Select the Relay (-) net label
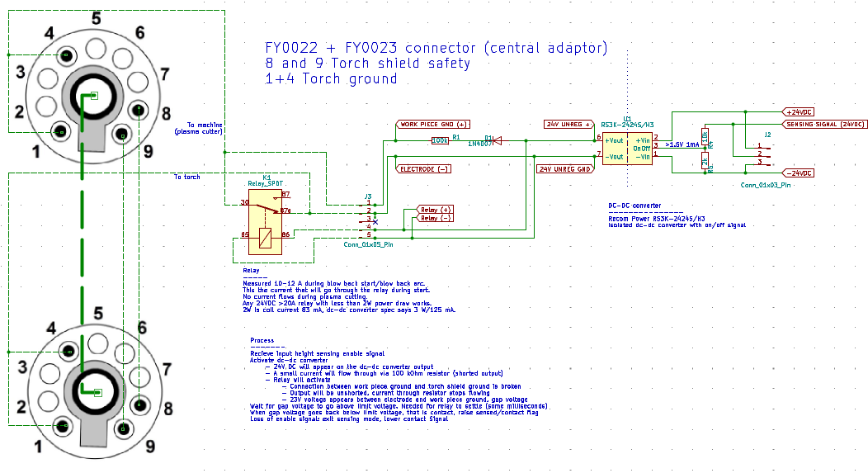 click(x=436, y=218)
